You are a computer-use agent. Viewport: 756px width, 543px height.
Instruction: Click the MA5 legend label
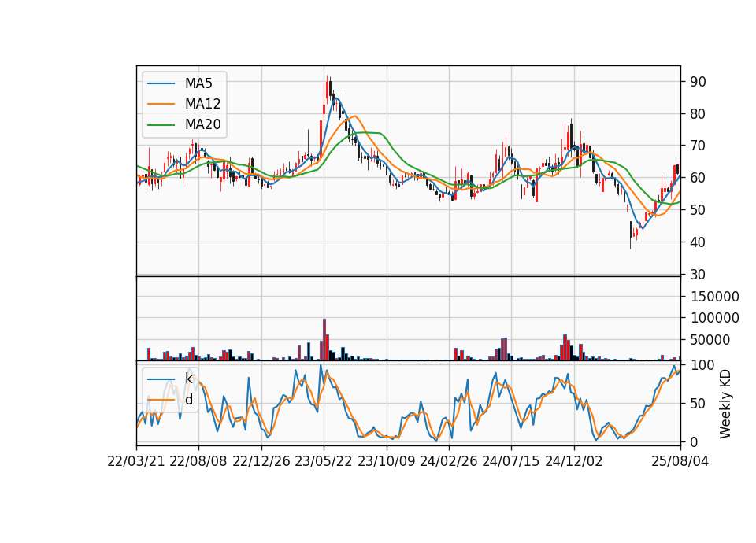[x=198, y=83]
